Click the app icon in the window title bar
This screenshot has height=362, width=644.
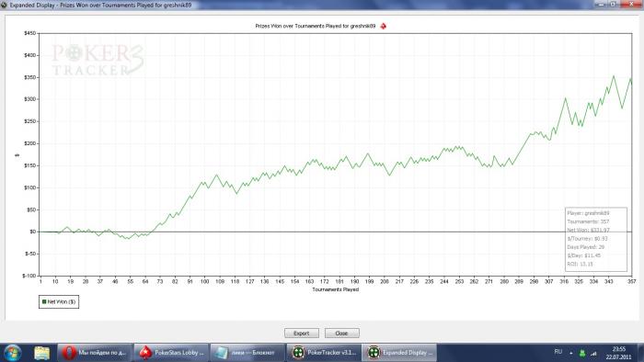tap(4, 5)
